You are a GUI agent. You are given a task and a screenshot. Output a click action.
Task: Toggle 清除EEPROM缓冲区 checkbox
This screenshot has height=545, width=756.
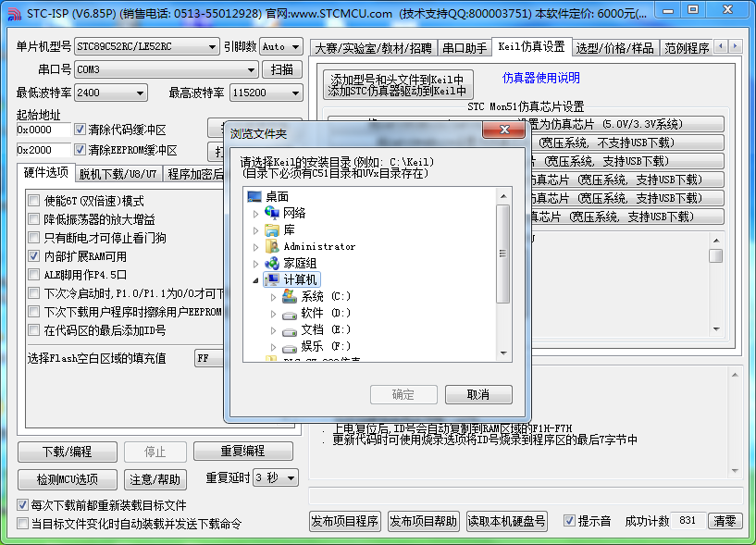[80, 150]
